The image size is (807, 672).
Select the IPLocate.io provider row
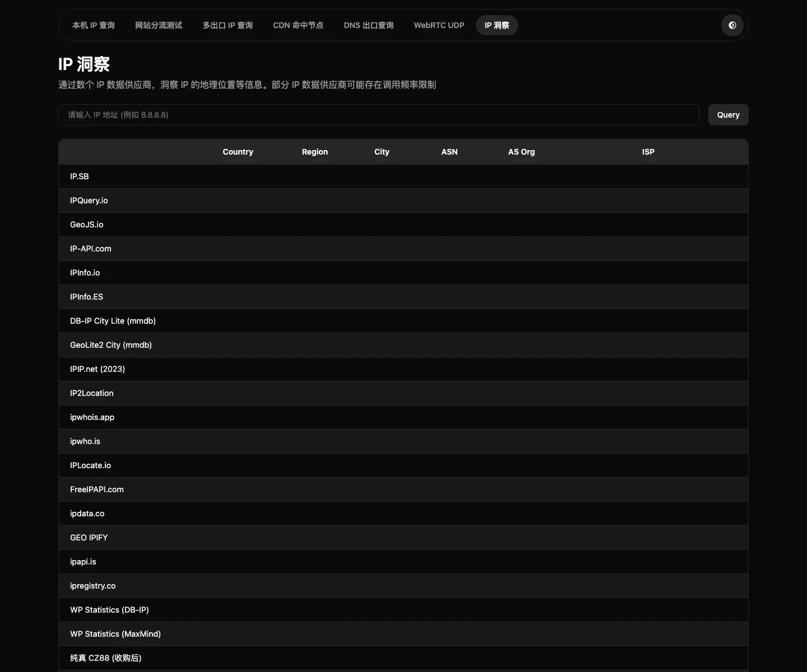403,465
